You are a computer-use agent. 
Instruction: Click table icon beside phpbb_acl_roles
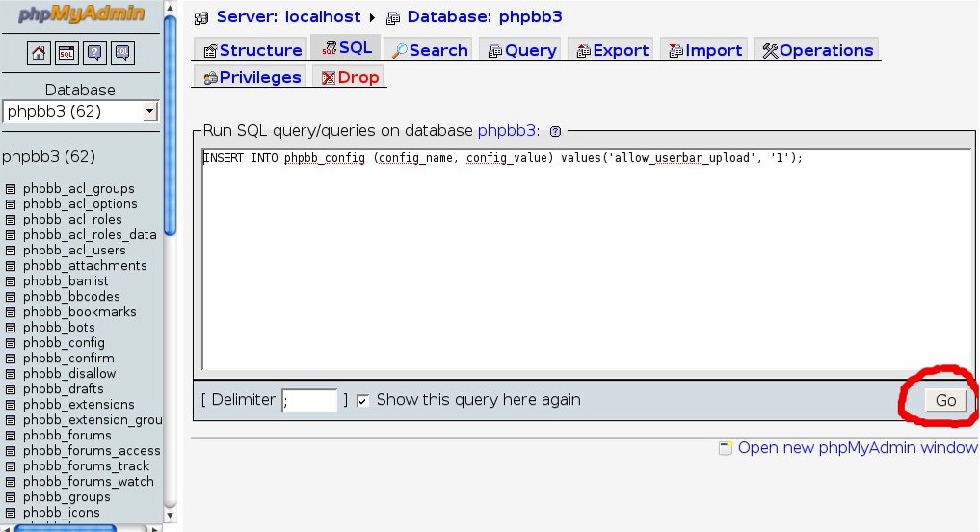point(11,220)
